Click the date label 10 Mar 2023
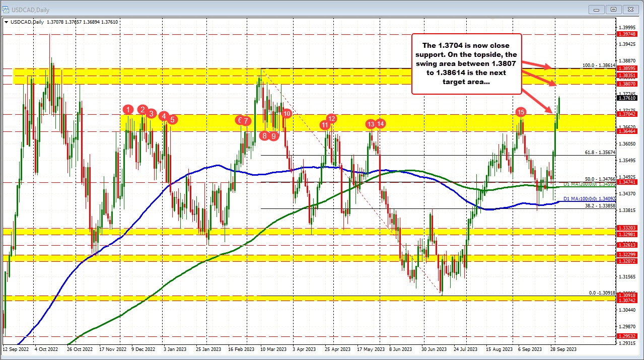Image resolution: width=644 pixels, height=360 pixels. pos(274,348)
